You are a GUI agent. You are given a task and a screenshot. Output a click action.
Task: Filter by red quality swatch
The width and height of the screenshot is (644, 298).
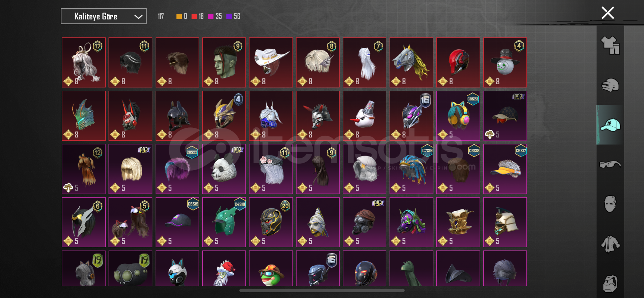pyautogui.click(x=194, y=16)
